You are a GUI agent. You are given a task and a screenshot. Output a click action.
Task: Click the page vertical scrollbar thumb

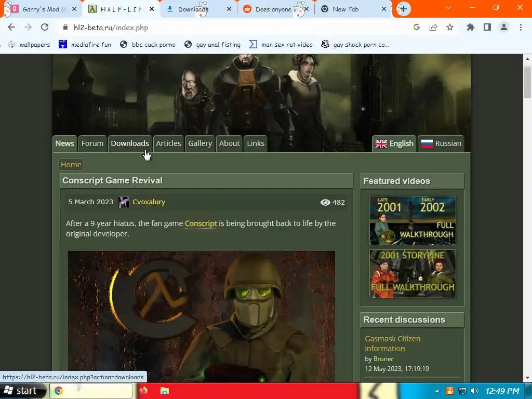(x=527, y=82)
